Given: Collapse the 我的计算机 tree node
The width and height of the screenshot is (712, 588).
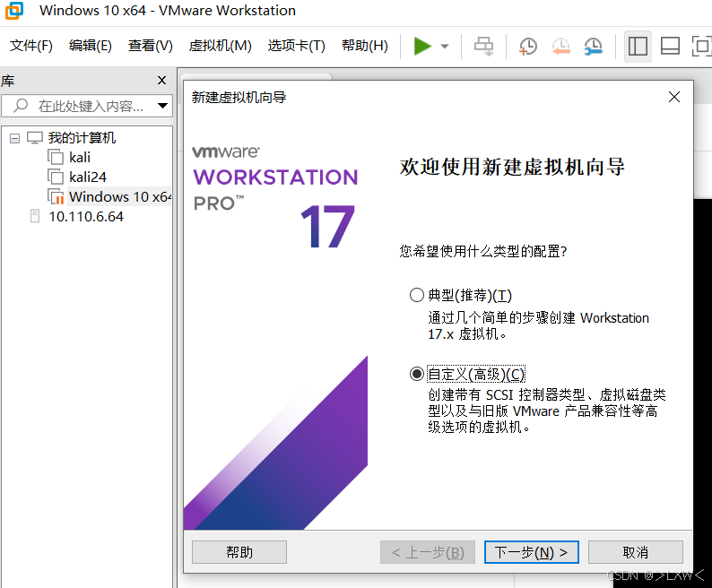Looking at the screenshot, I should point(14,138).
